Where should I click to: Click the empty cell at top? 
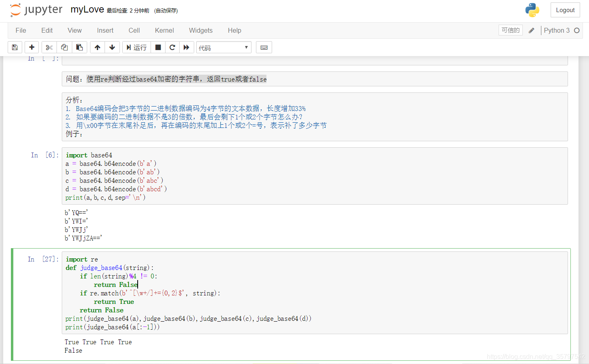(315, 61)
